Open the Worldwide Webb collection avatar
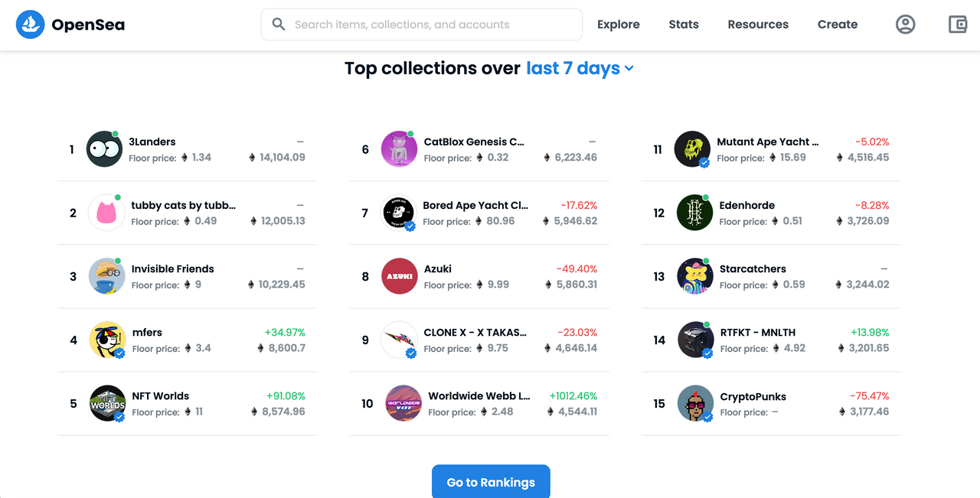Image resolution: width=980 pixels, height=498 pixels. (x=403, y=403)
